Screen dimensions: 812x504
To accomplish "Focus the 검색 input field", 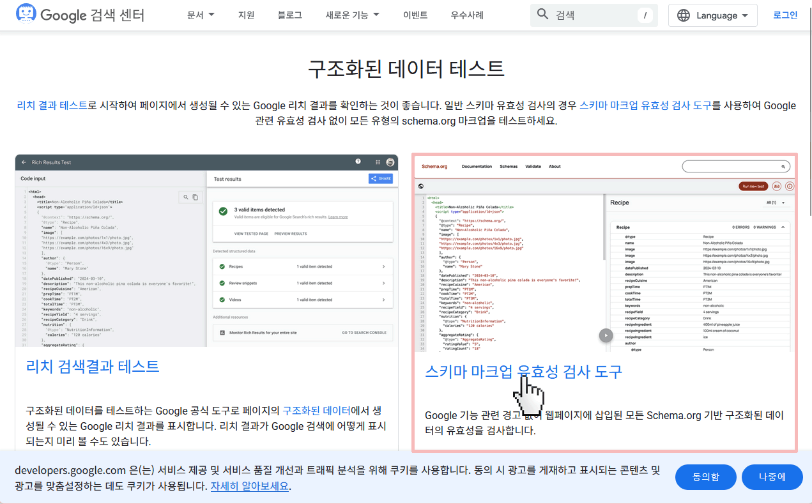I will point(594,15).
